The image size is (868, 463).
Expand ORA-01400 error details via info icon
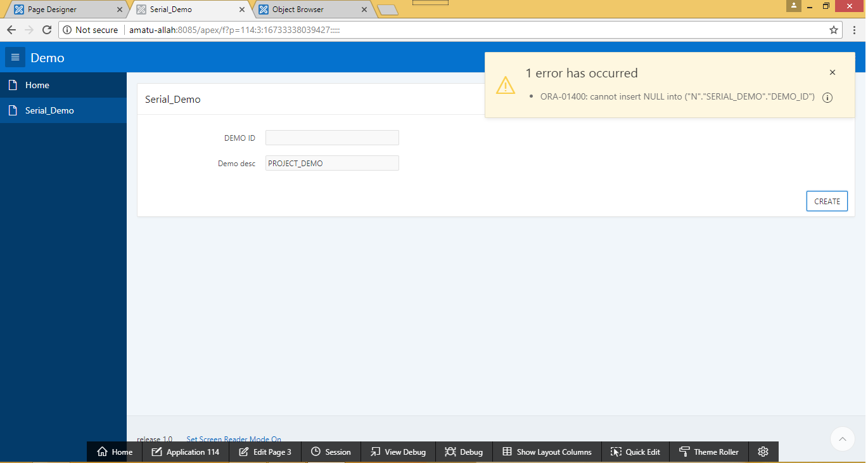pyautogui.click(x=827, y=97)
